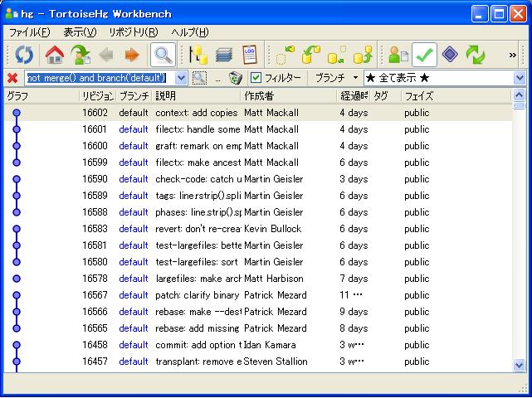
Task: Click '4 days' age of revision 16602
Action: tap(354, 113)
